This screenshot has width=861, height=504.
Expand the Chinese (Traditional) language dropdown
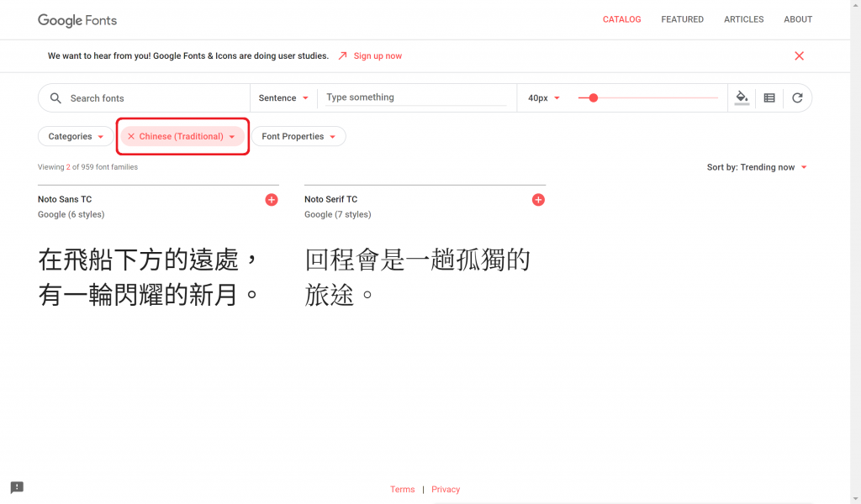click(232, 137)
